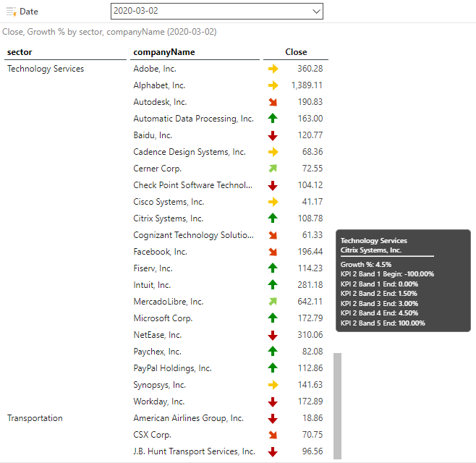Viewport: 476px width, 463px height.
Task: Click the green up arrow for Intuit, Inc.
Action: 273,285
